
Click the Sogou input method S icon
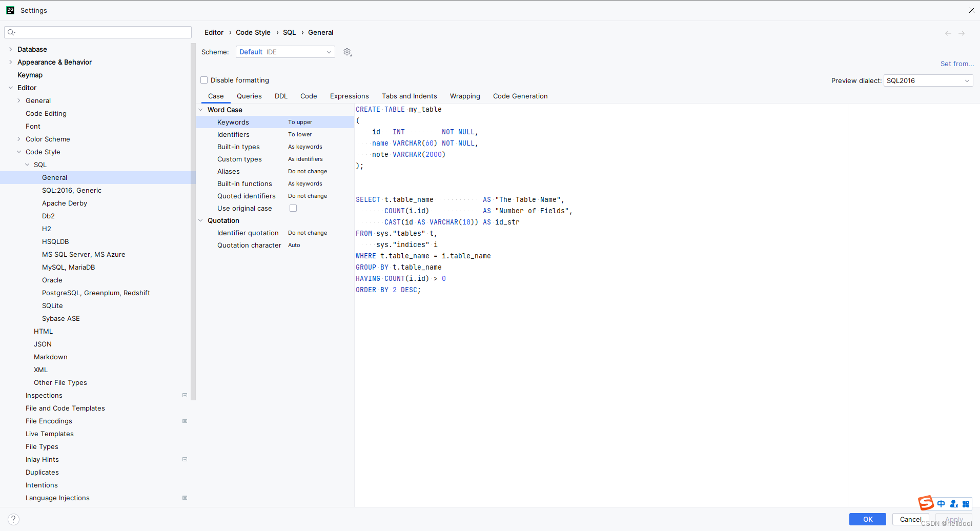(926, 503)
